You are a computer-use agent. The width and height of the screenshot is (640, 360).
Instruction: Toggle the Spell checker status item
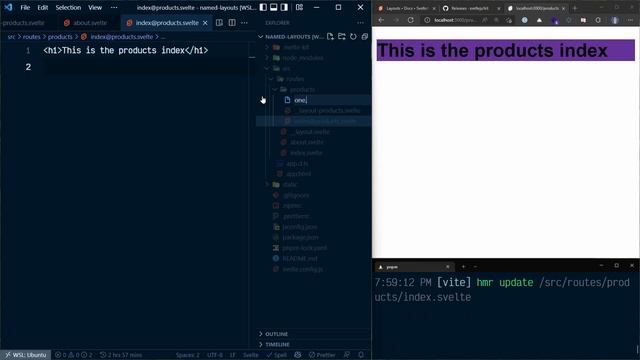click(x=277, y=355)
